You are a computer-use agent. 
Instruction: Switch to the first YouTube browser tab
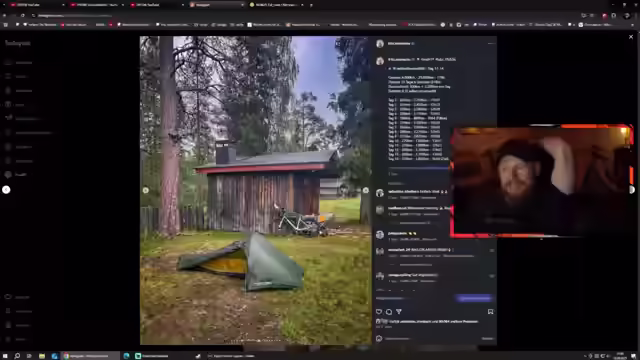pos(37,5)
